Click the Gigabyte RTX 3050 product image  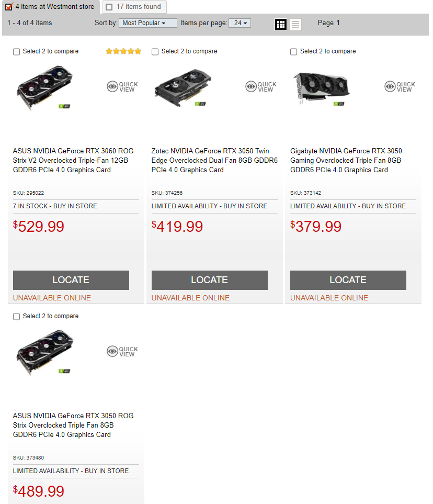[322, 88]
